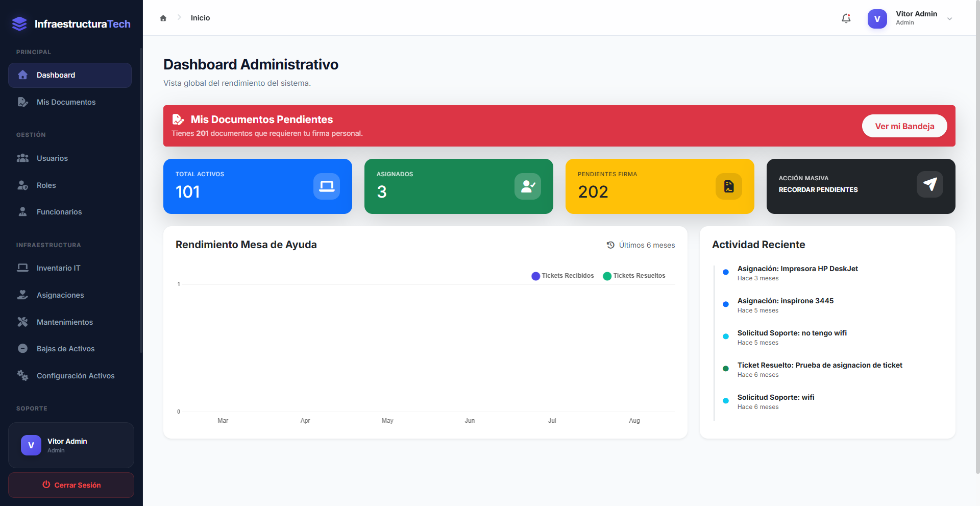
Task: Click the Asignaciones hand-holding-user icon
Action: (22, 295)
